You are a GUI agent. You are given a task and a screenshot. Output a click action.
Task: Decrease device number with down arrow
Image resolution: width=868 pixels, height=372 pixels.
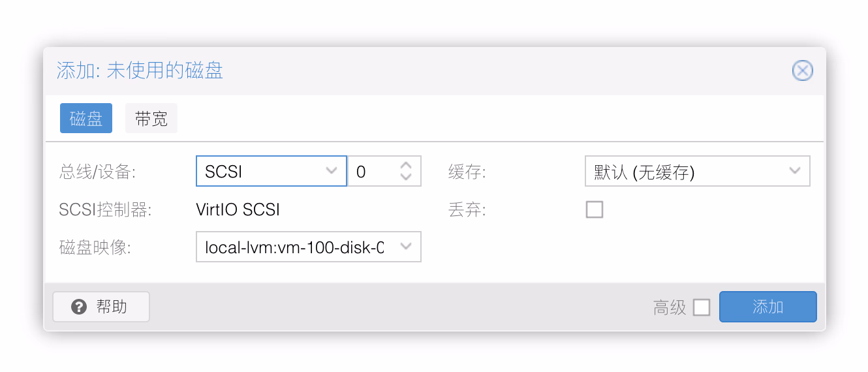[406, 176]
